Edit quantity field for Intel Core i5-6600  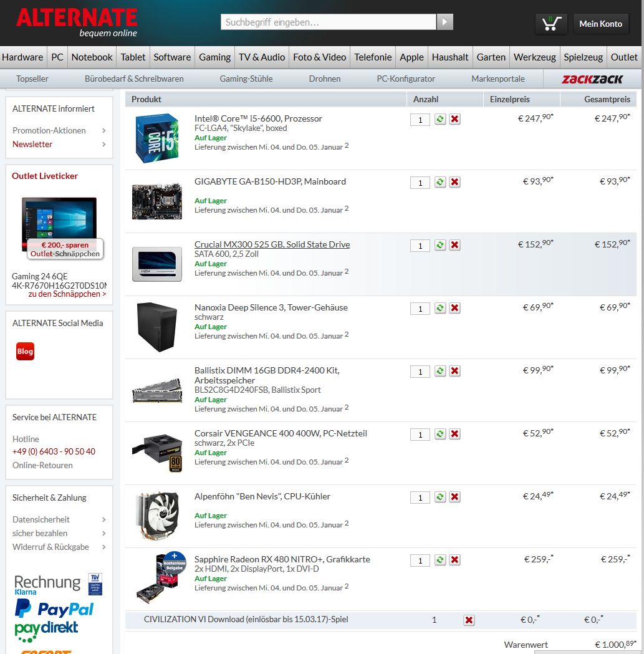[x=420, y=120]
